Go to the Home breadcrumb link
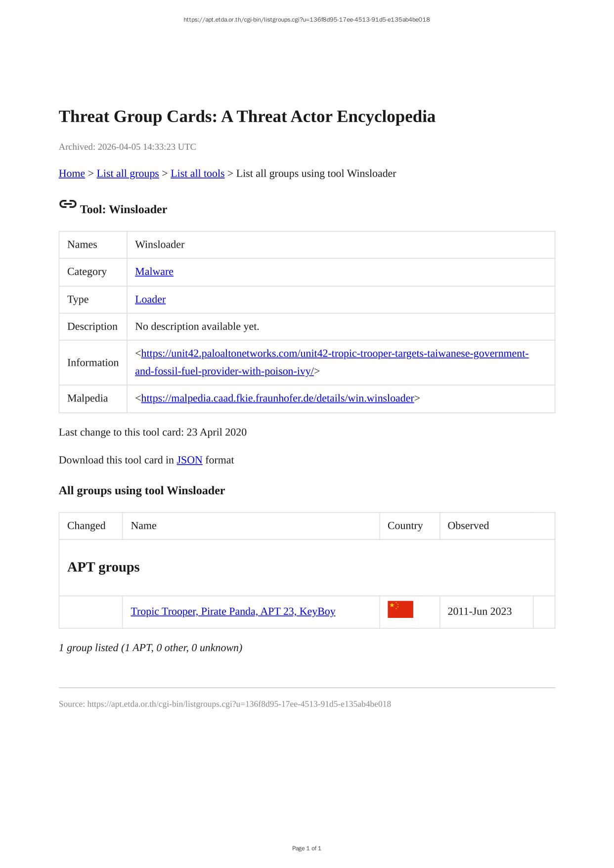614x868 pixels. point(72,174)
